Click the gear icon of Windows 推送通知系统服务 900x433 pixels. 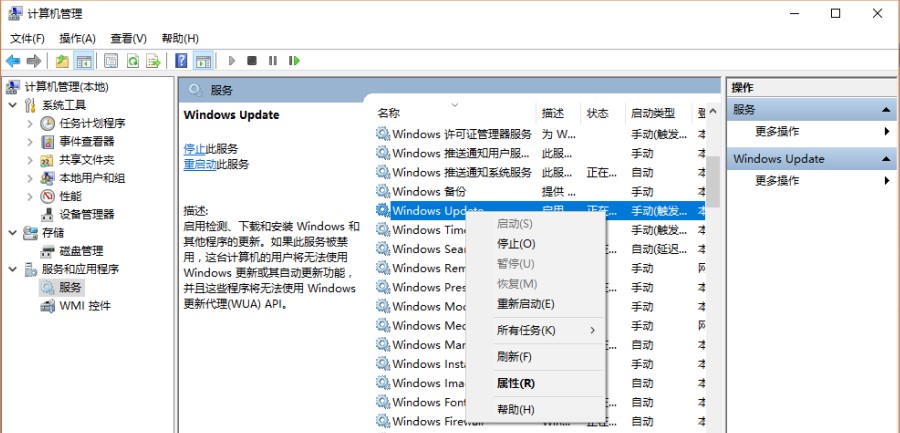coord(383,172)
